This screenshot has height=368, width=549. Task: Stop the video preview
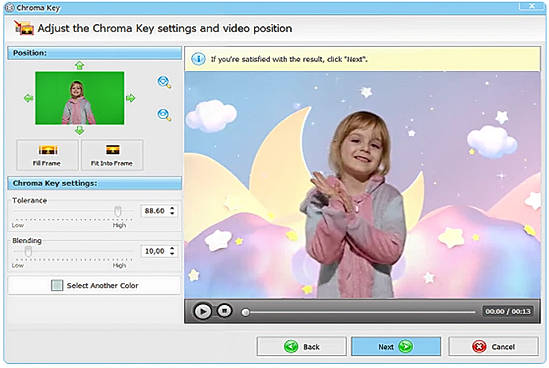point(224,311)
